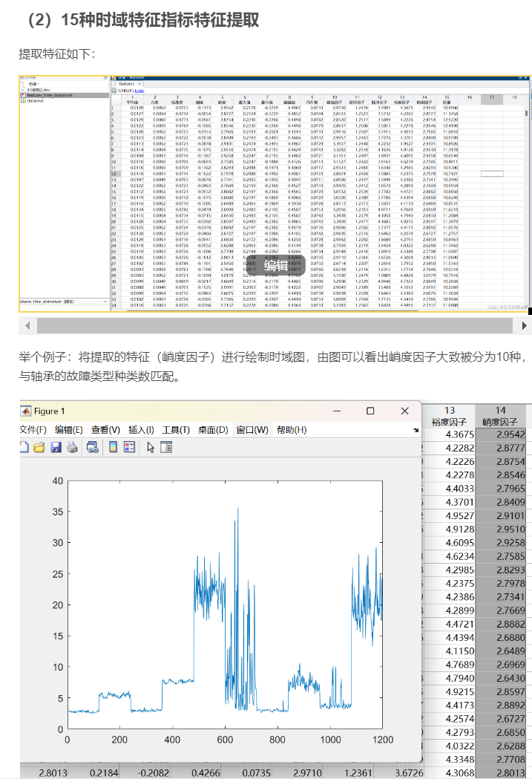Open the 插入(I) menu
The height and width of the screenshot is (782, 532).
tap(141, 430)
